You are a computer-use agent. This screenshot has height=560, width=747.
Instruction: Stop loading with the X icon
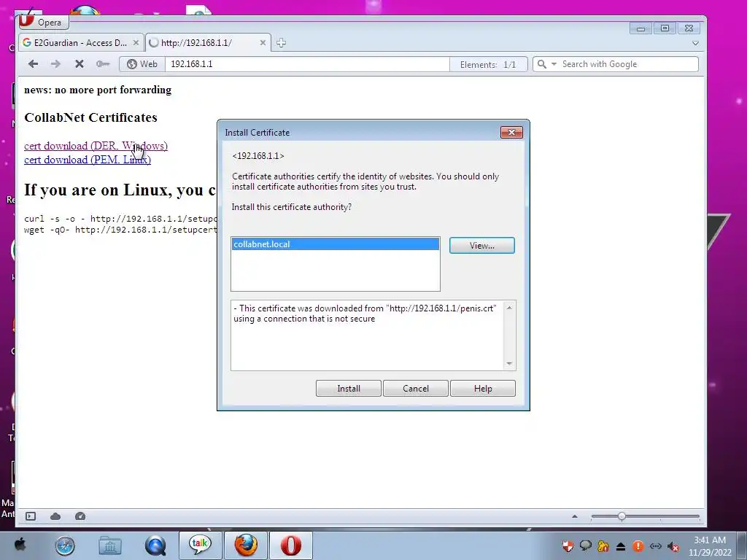point(80,64)
